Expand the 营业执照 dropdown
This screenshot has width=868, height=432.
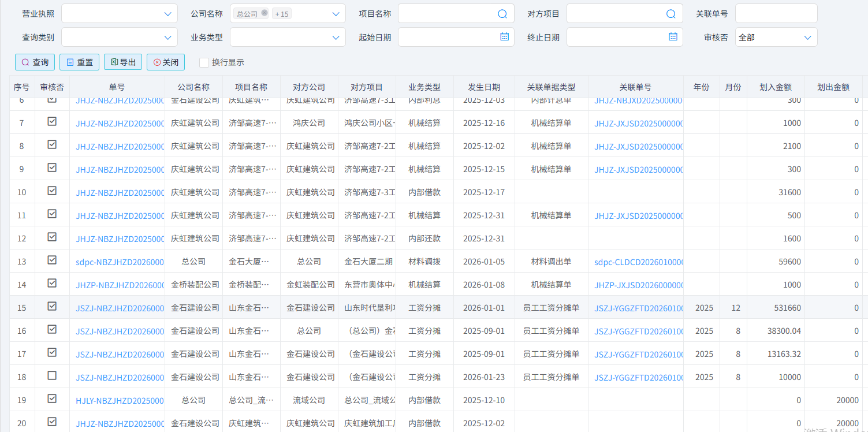[x=120, y=14]
